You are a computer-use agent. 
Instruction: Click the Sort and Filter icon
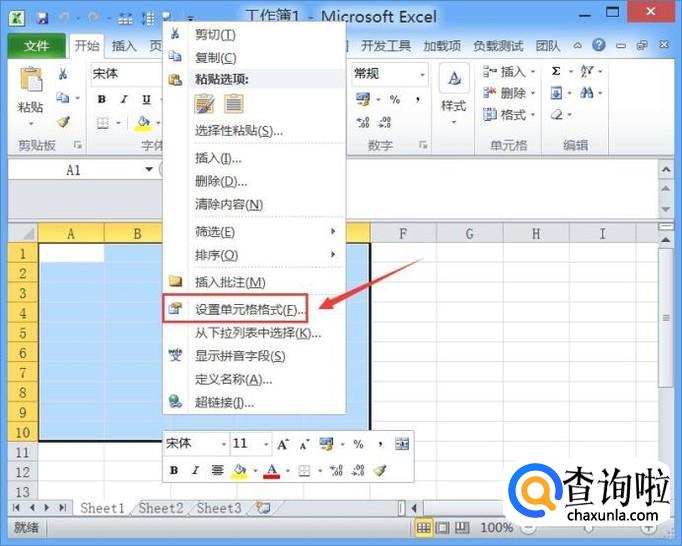(x=587, y=71)
